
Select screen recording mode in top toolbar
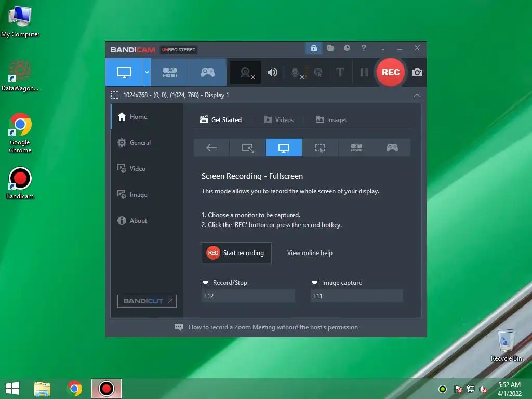[x=124, y=72]
